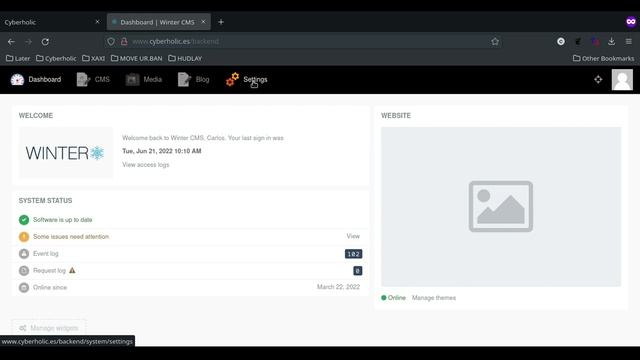Screen dimensions: 640x360
Task: Click the orange issues warning icon
Action: coord(24,237)
